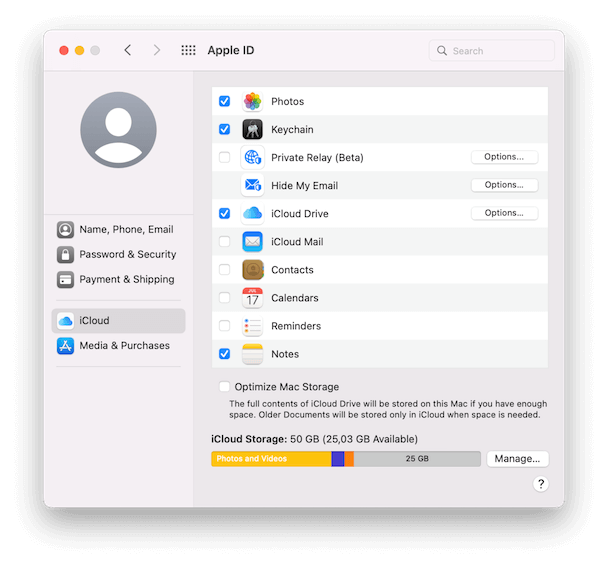Open Options for Hide My Email

coord(504,185)
